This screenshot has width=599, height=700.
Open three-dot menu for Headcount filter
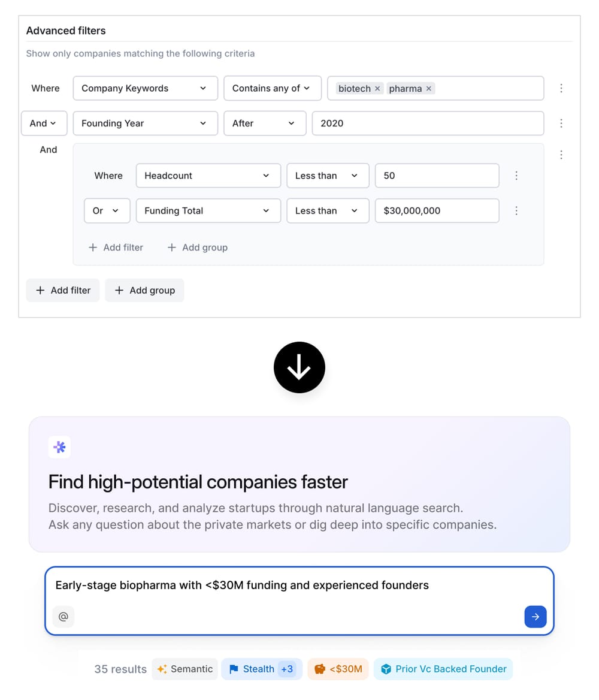coord(516,176)
